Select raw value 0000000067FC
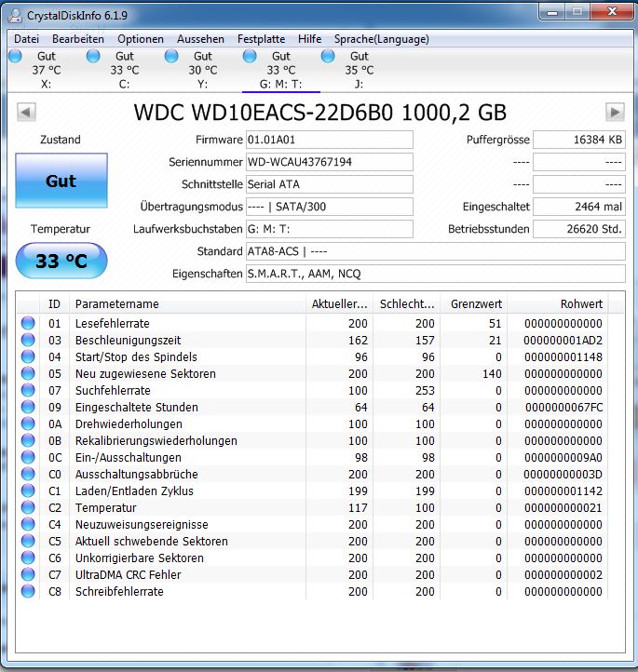 tap(563, 407)
